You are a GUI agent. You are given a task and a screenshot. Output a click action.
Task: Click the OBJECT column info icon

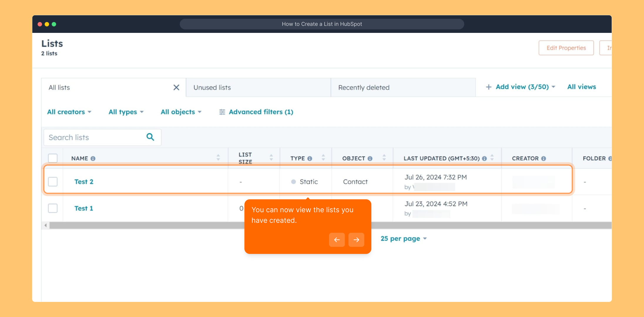(x=370, y=158)
